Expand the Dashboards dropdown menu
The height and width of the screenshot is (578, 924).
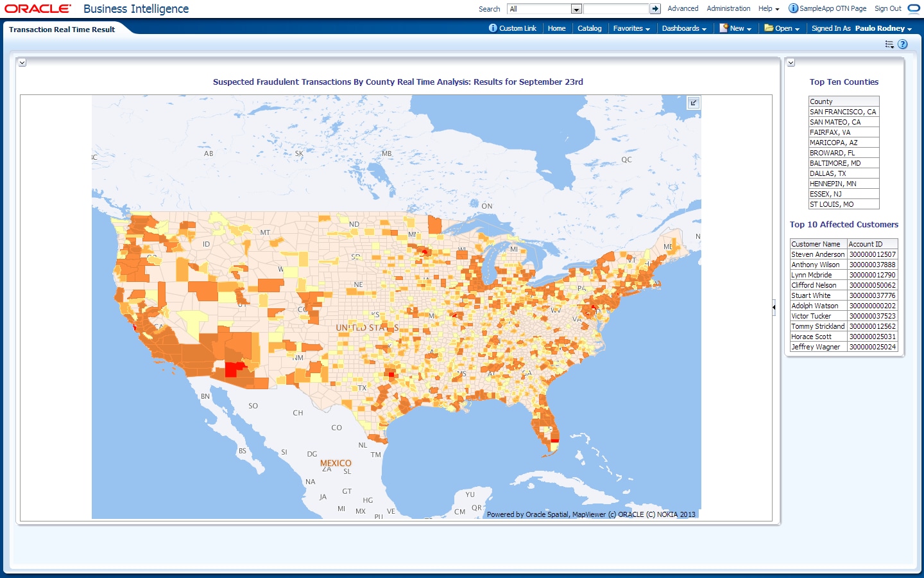(x=684, y=28)
